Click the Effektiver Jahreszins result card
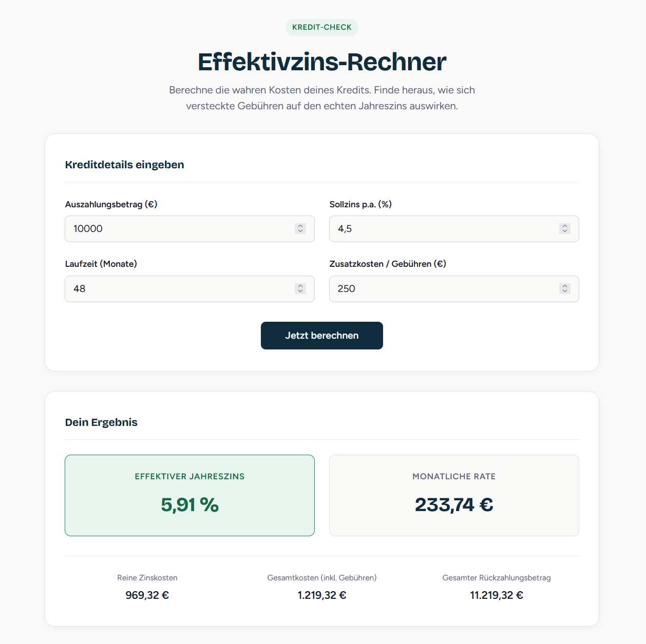Screen dimensions: 646x644 point(189,495)
